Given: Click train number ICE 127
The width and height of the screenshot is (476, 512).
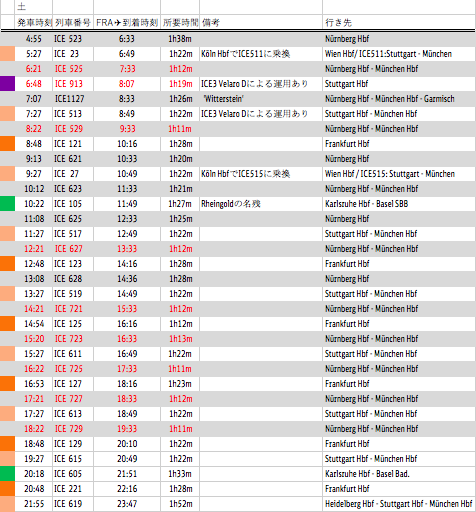Looking at the screenshot, I should tap(68, 384).
